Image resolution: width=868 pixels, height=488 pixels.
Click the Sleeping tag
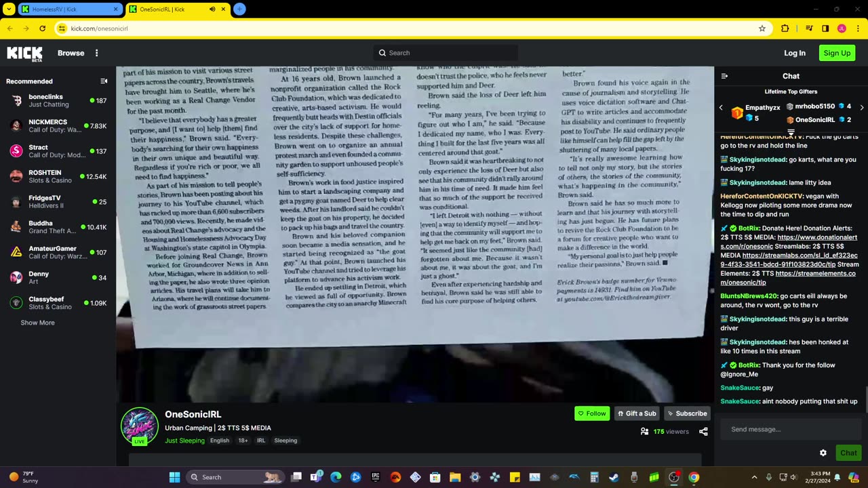pos(285,441)
